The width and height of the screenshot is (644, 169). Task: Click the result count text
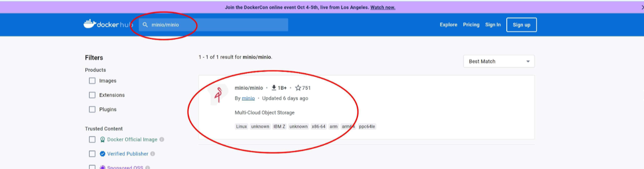pos(236,57)
